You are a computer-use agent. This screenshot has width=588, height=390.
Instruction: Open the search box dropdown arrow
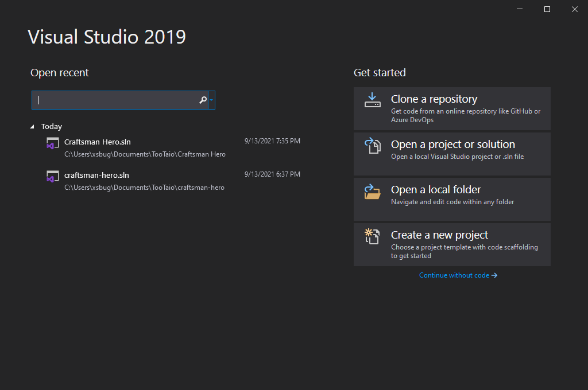tap(212, 100)
